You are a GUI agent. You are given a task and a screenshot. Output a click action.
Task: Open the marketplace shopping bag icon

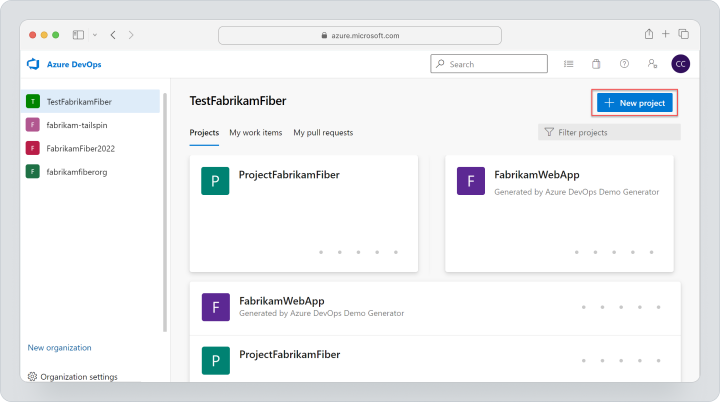click(x=596, y=64)
